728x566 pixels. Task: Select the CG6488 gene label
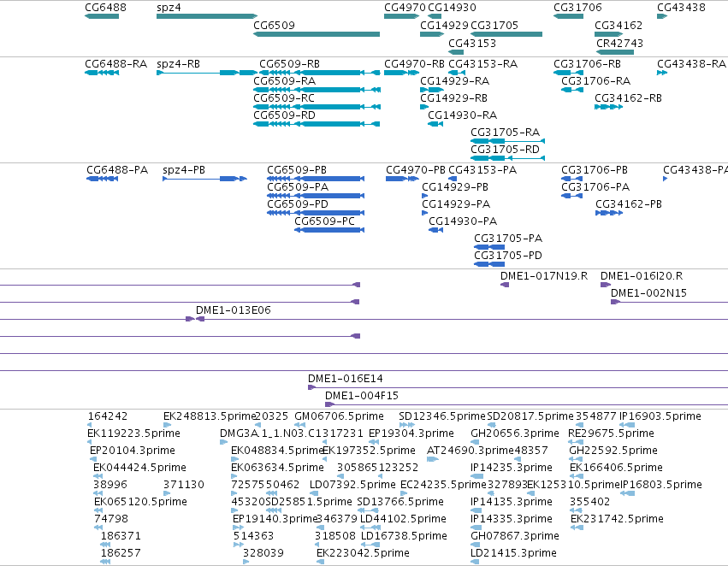pyautogui.click(x=105, y=8)
